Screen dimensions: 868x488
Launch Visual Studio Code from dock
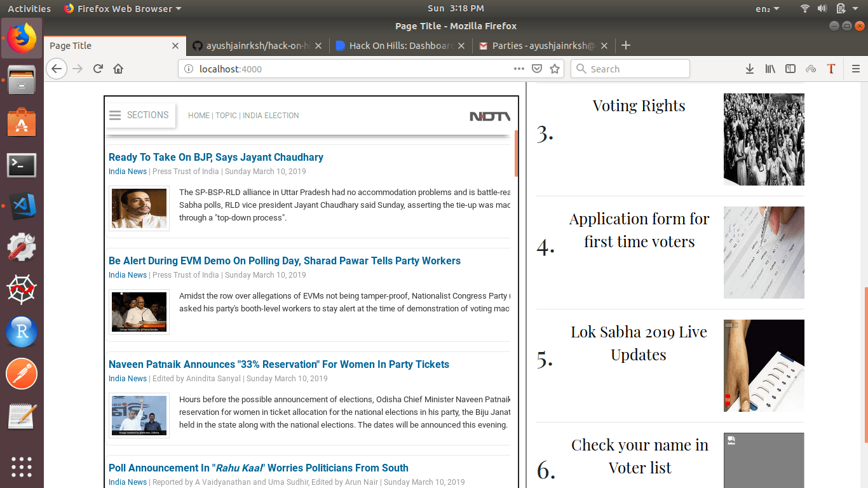22,207
